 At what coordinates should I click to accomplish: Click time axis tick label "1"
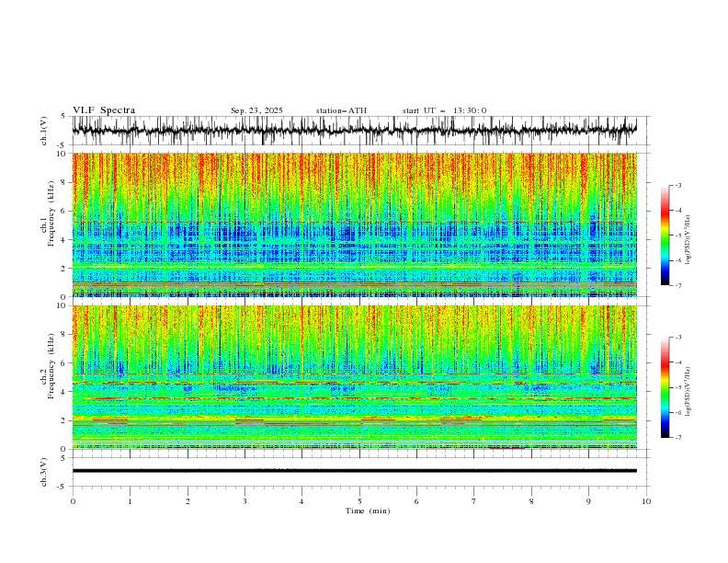point(130,501)
